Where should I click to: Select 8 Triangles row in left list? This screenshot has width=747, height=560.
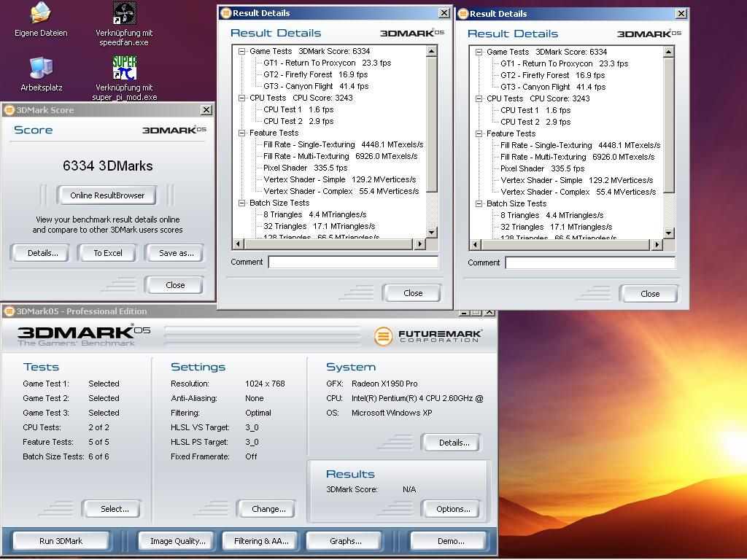(314, 215)
